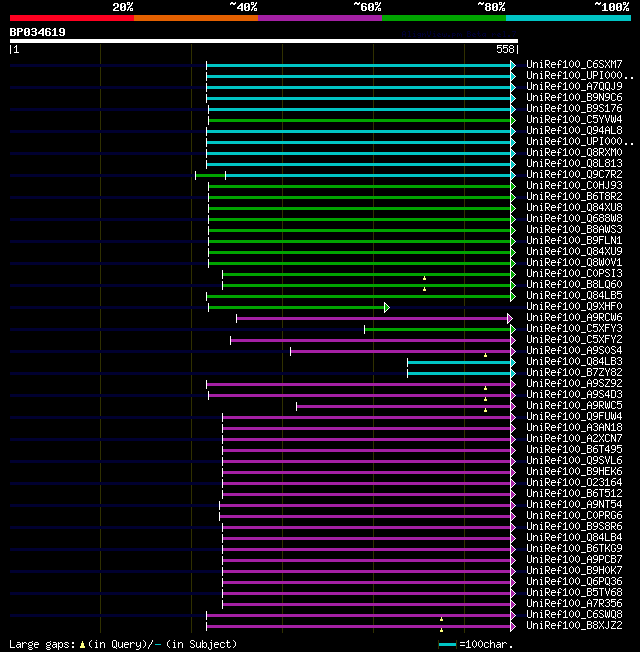Select label UniRef100_Q84LB3
The image size is (640, 652).
574,362
